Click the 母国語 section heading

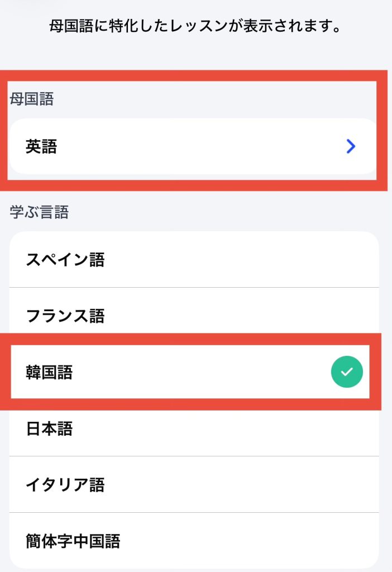pos(32,99)
